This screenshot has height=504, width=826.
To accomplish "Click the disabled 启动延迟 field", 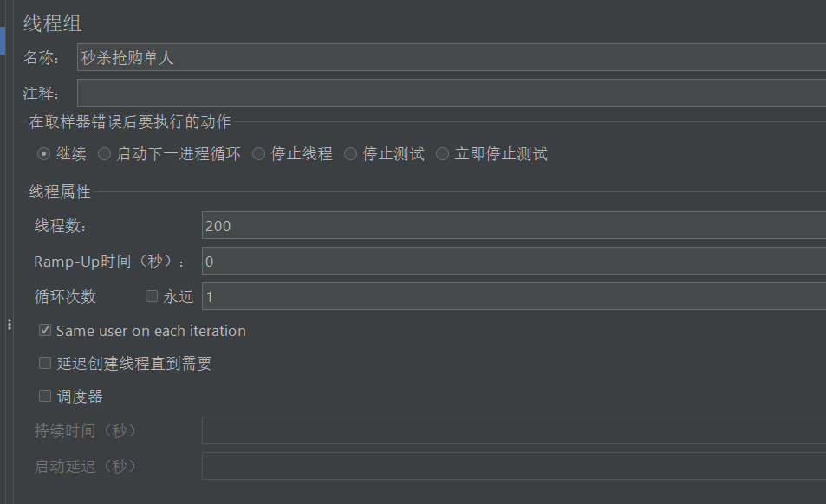I will (x=433, y=466).
